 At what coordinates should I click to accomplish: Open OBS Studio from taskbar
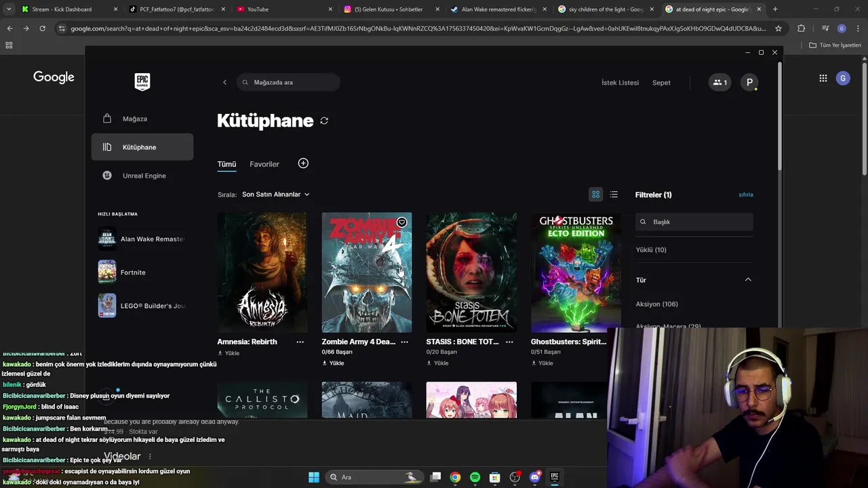[515, 477]
